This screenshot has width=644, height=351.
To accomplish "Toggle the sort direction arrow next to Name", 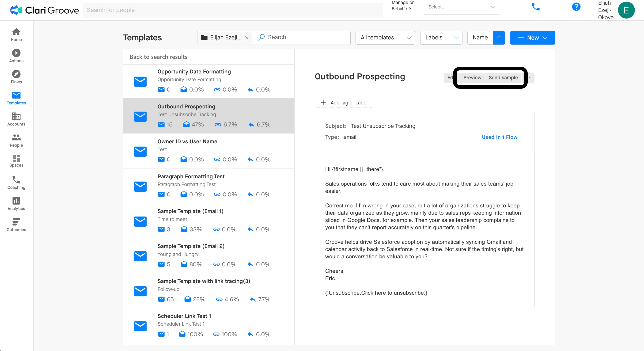I will 499,38.
